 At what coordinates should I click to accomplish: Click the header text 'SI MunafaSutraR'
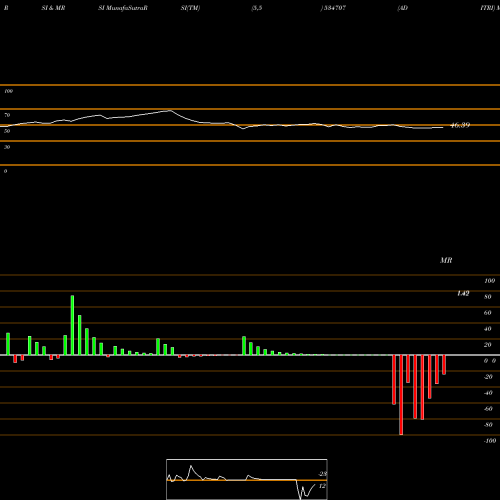click(123, 8)
